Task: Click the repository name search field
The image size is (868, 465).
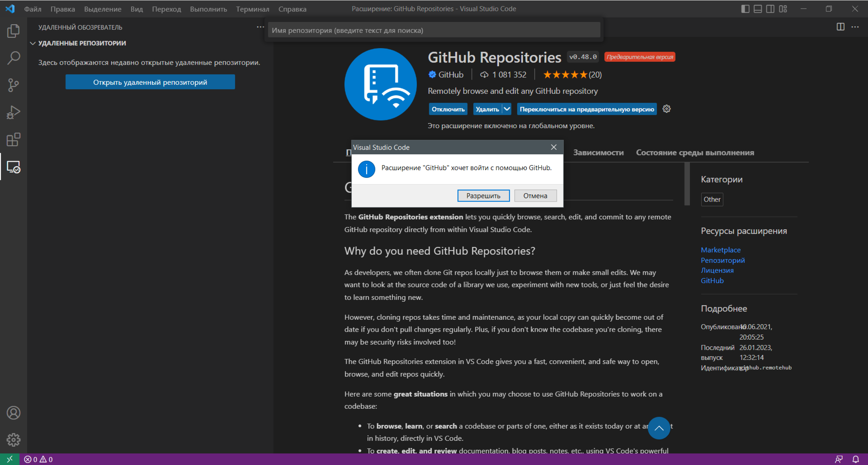Action: click(x=434, y=30)
